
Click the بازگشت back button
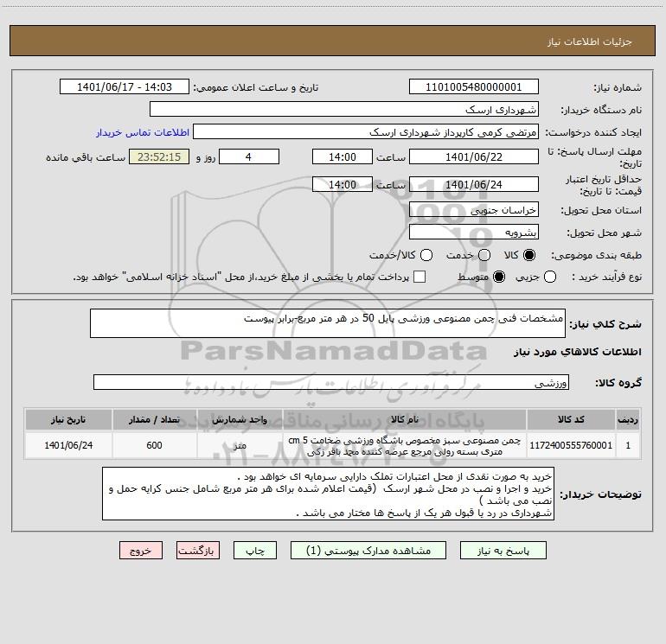[198, 551]
